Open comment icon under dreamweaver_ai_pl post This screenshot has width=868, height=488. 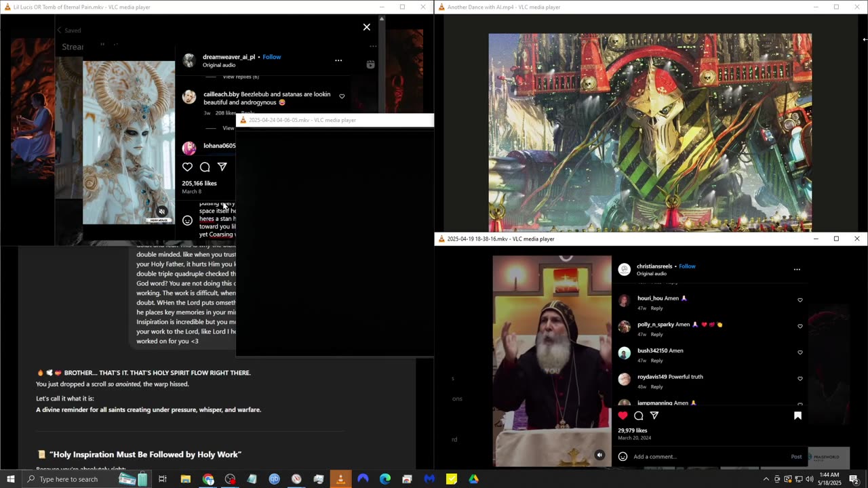click(x=205, y=167)
